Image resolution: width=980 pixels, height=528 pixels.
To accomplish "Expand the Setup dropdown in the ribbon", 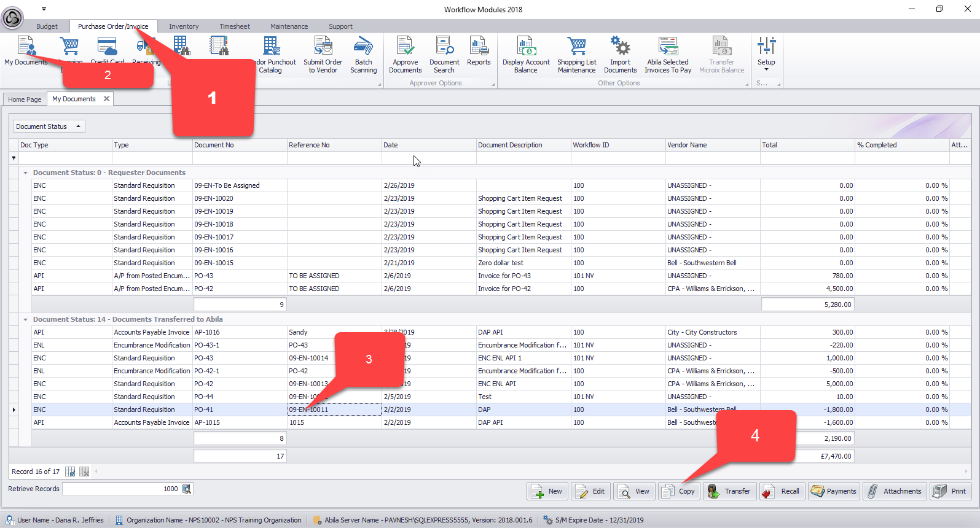I will pyautogui.click(x=766, y=55).
